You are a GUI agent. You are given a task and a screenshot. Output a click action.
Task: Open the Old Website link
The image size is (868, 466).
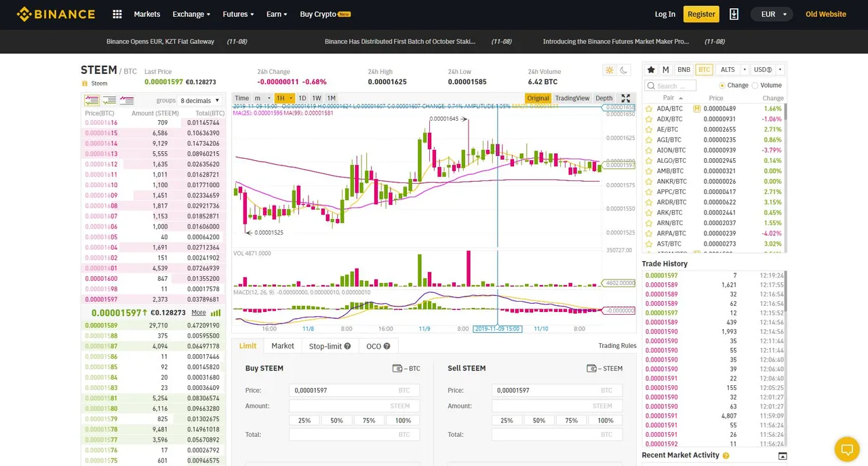tap(826, 14)
